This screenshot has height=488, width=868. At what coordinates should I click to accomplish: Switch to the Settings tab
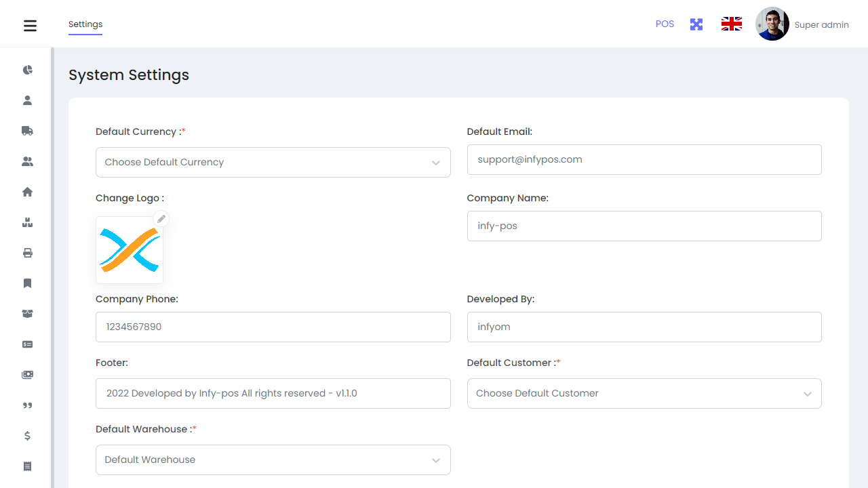click(x=85, y=24)
